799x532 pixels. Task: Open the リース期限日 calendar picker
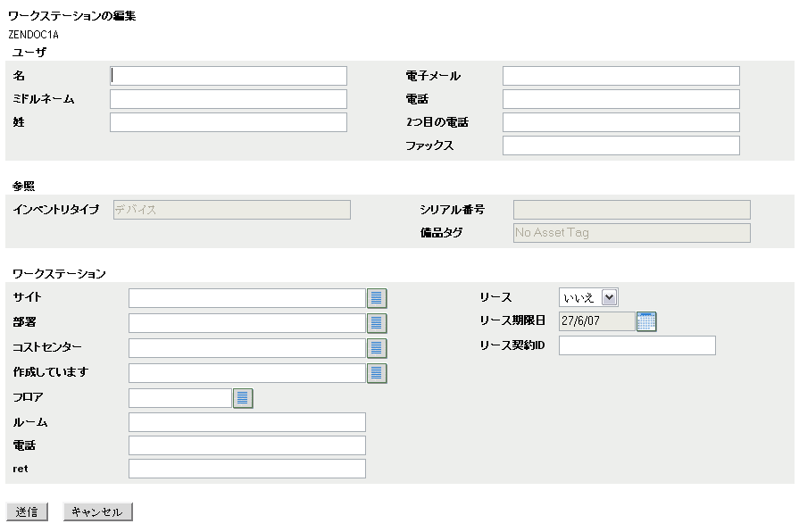click(x=646, y=321)
